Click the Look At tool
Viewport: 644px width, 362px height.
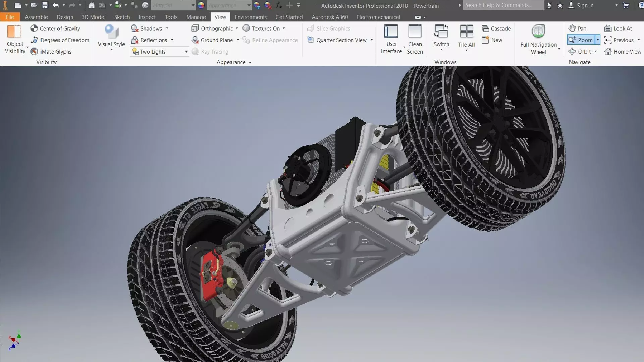(x=618, y=28)
